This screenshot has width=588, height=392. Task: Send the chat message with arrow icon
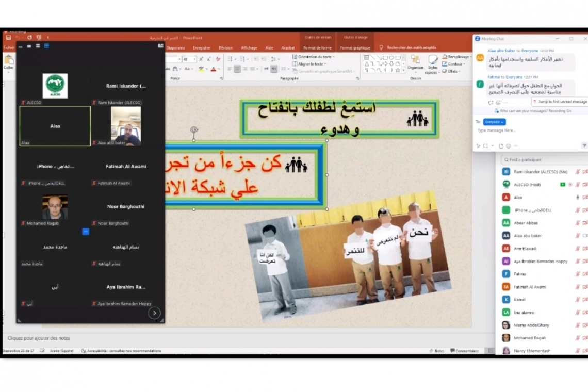(x=584, y=145)
